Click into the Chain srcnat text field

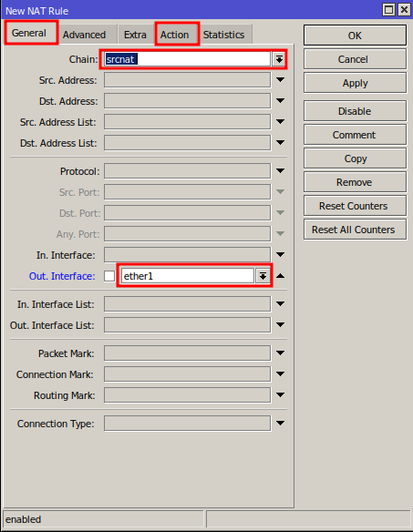click(x=187, y=59)
